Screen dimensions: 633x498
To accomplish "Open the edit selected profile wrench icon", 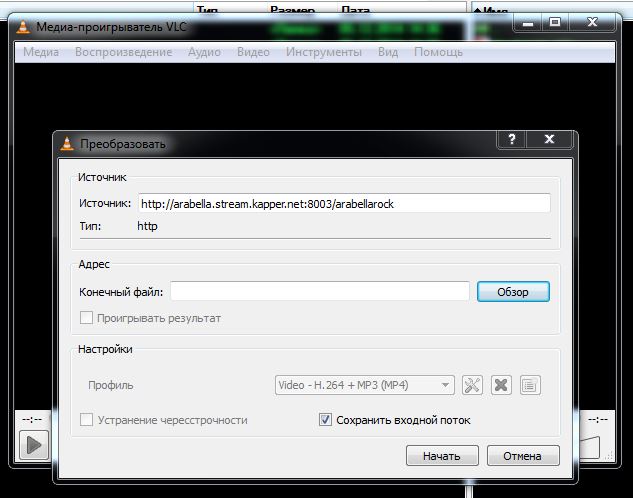I will coord(472,385).
